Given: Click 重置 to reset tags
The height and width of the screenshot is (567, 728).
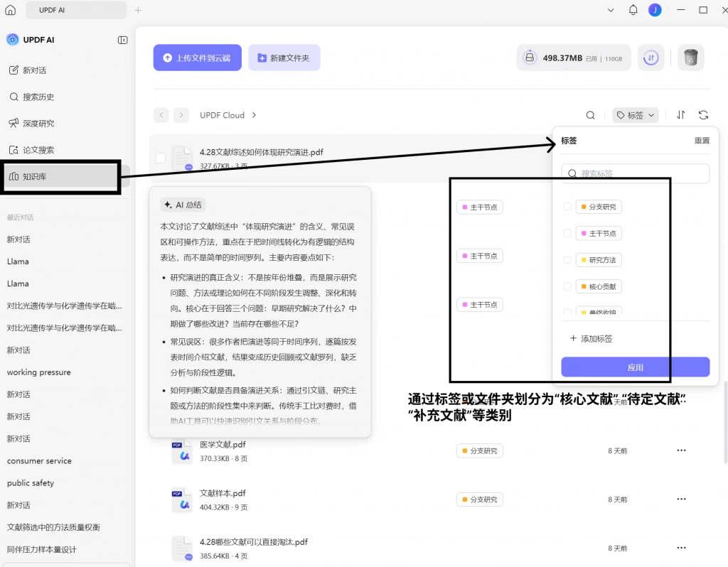Looking at the screenshot, I should [702, 141].
